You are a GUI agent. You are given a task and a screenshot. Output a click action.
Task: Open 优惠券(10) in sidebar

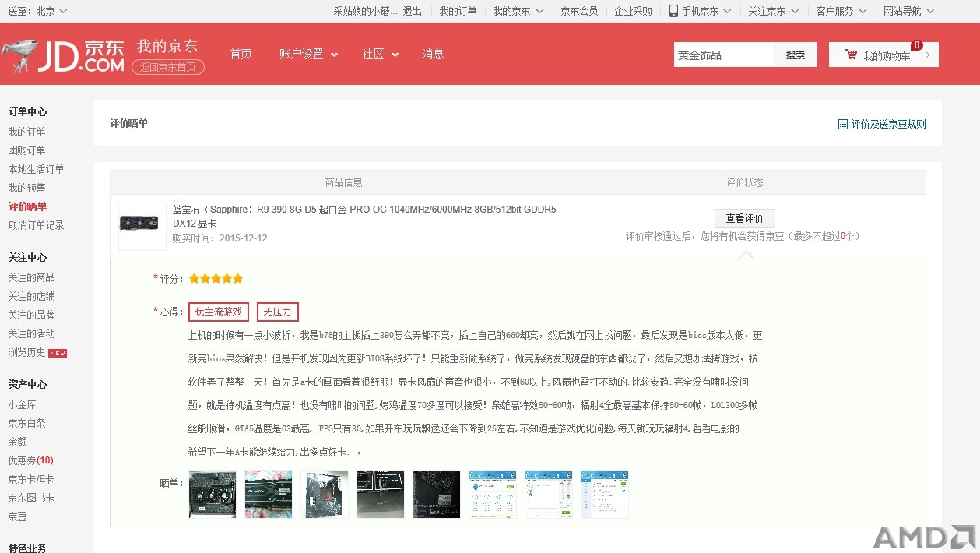coord(31,460)
